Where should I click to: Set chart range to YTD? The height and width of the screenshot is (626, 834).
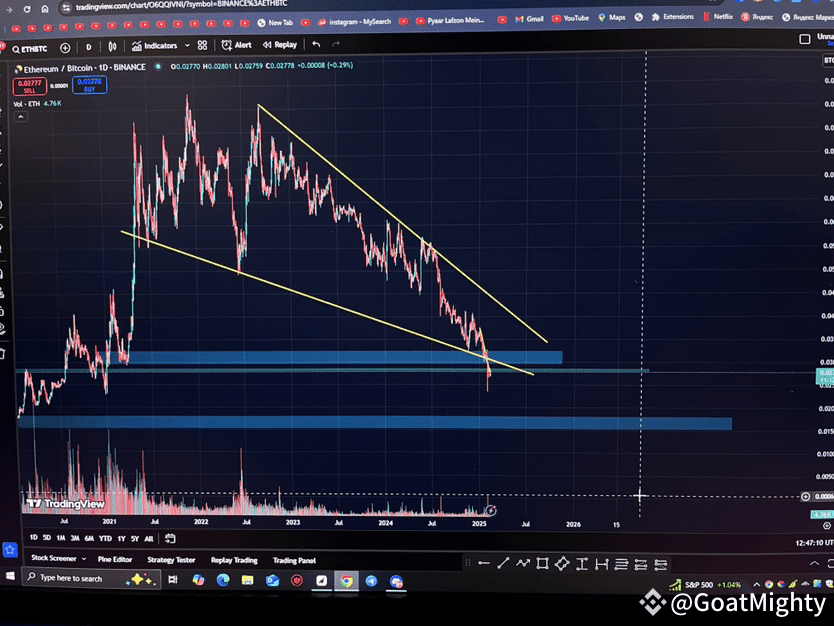105,539
